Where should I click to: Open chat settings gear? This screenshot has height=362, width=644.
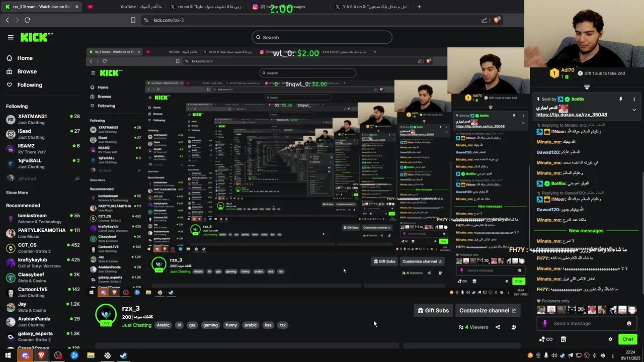click(x=610, y=339)
